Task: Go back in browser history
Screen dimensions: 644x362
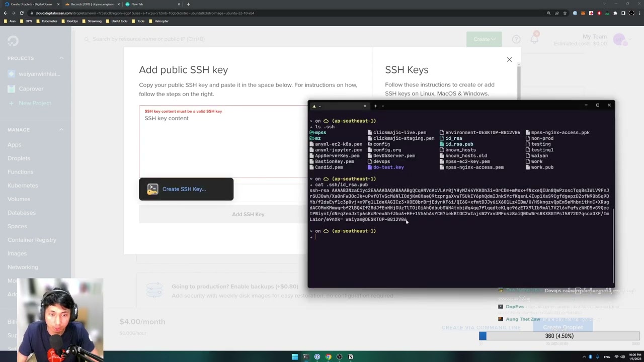Action: (6, 13)
